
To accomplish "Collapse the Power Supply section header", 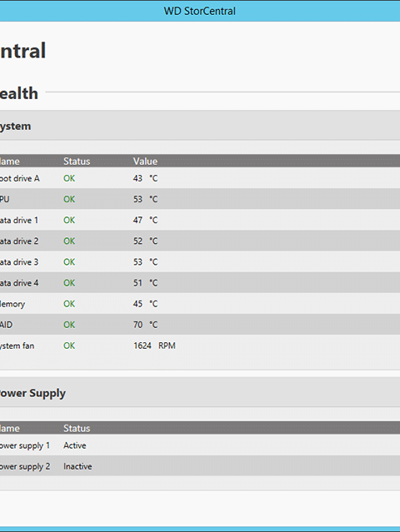I will (x=200, y=393).
